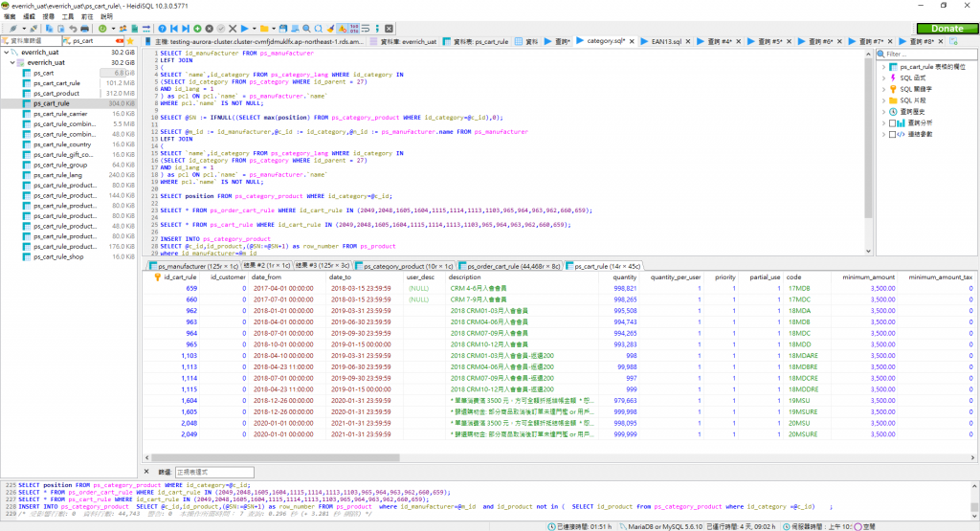The width and height of the screenshot is (980, 531).
Task: Select the ps_cart_product table in tree
Action: 56,93
